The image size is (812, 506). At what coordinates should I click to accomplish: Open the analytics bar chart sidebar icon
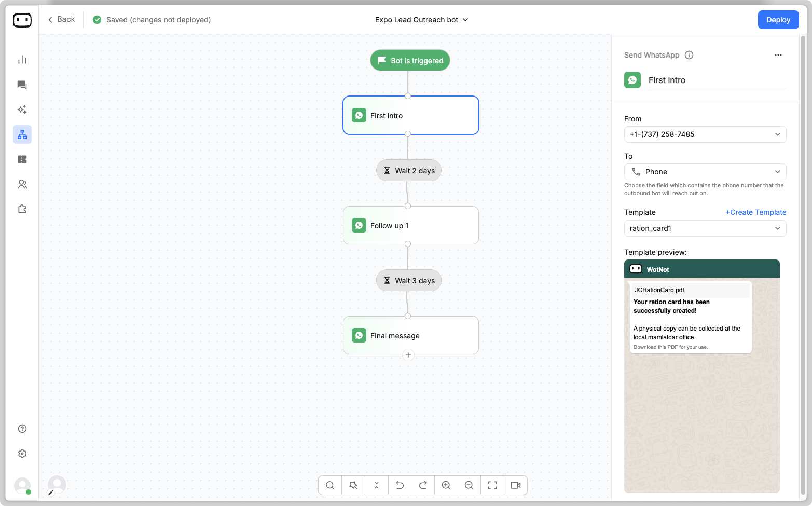coord(22,60)
